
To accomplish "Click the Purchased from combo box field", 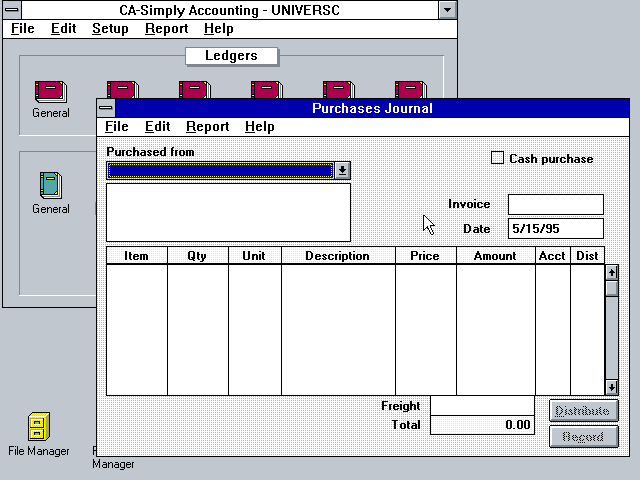I will click(x=220, y=171).
